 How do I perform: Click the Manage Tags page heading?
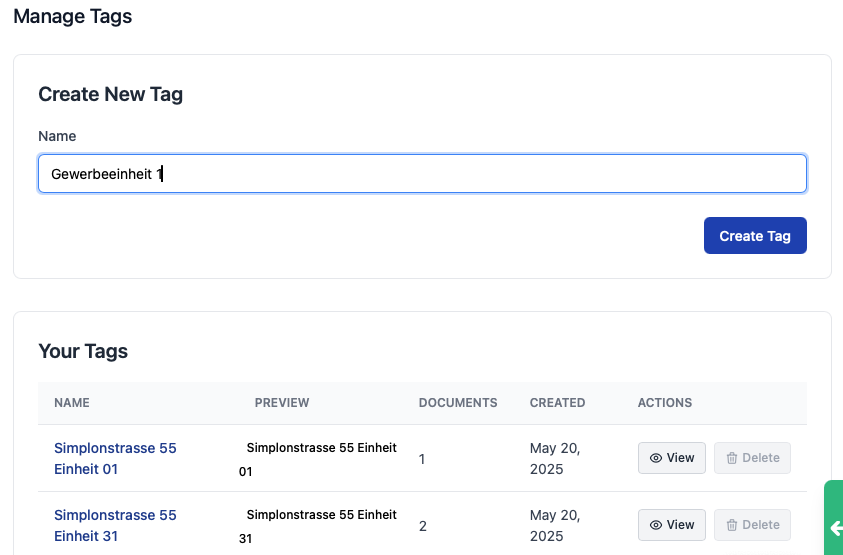(72, 17)
